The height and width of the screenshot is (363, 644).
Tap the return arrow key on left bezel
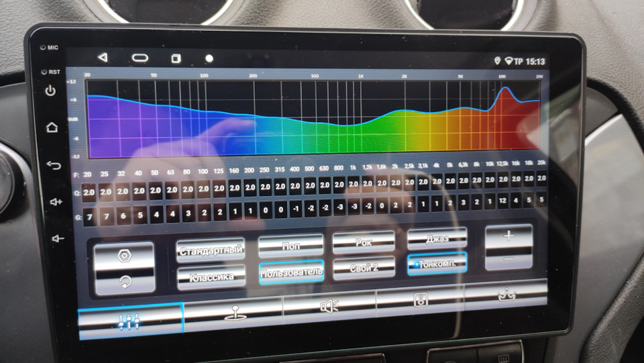point(54,165)
